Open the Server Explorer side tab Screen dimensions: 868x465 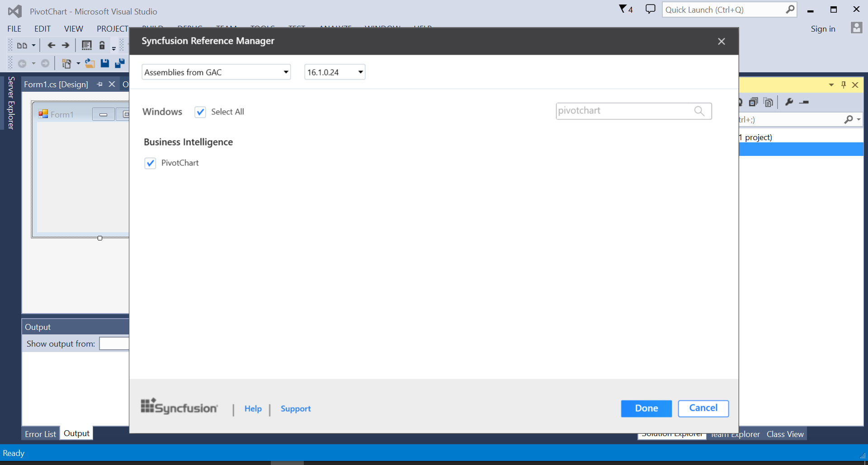click(x=11, y=103)
